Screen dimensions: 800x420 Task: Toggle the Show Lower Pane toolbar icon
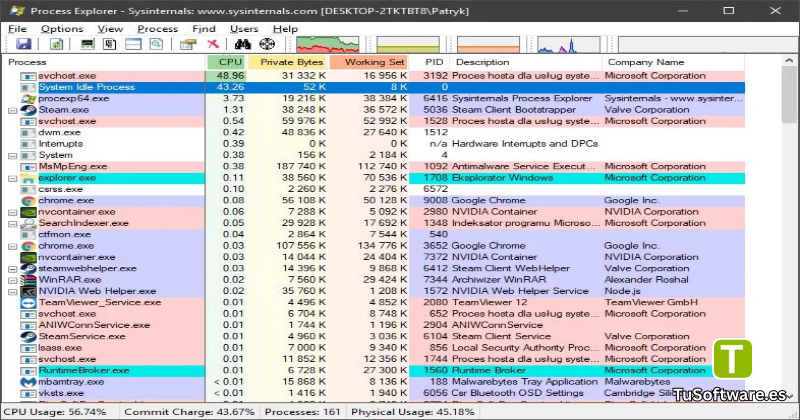pos(133,44)
